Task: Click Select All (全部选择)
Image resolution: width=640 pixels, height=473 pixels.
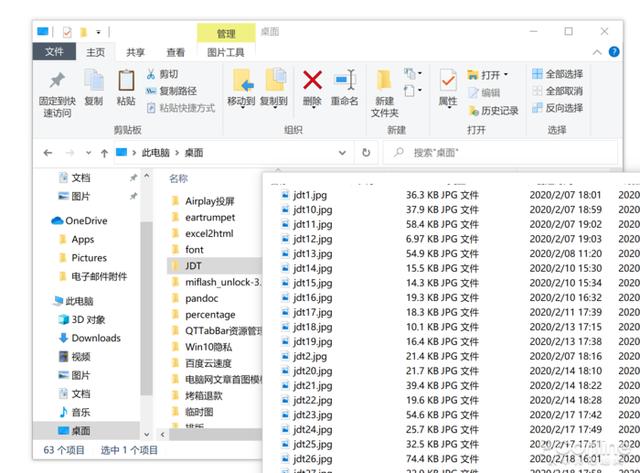Action: pyautogui.click(x=558, y=74)
